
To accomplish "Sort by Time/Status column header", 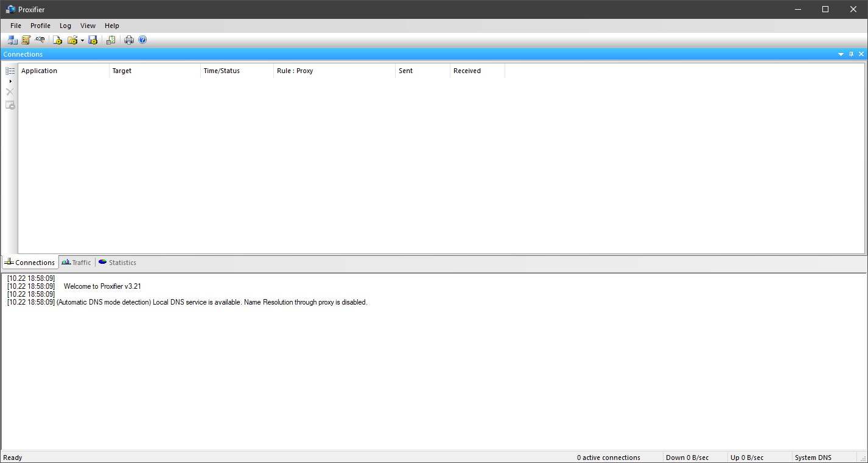I will (x=237, y=71).
